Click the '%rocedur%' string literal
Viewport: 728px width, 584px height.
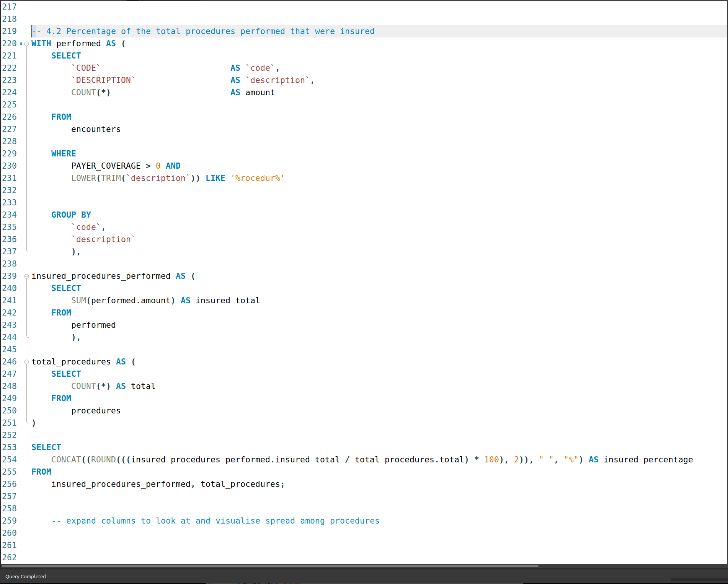click(257, 178)
